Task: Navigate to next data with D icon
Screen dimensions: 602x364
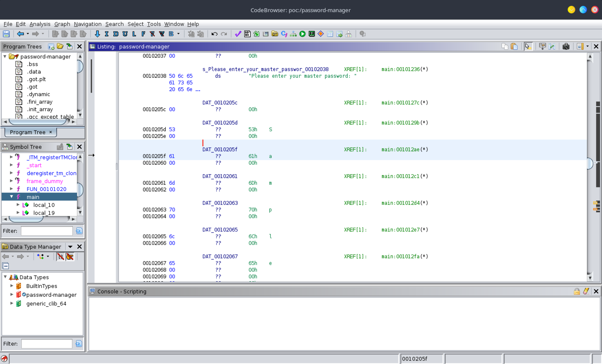Action: pyautogui.click(x=116, y=34)
